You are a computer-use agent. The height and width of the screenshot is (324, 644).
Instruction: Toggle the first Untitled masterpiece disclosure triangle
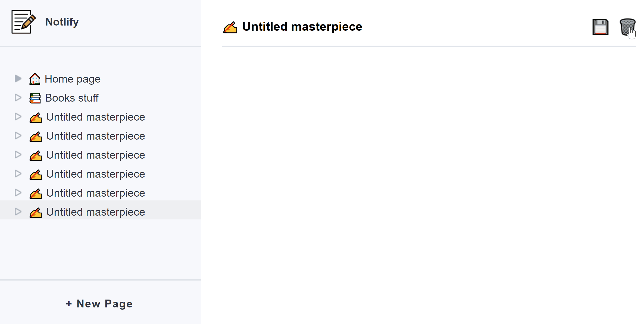point(18,117)
